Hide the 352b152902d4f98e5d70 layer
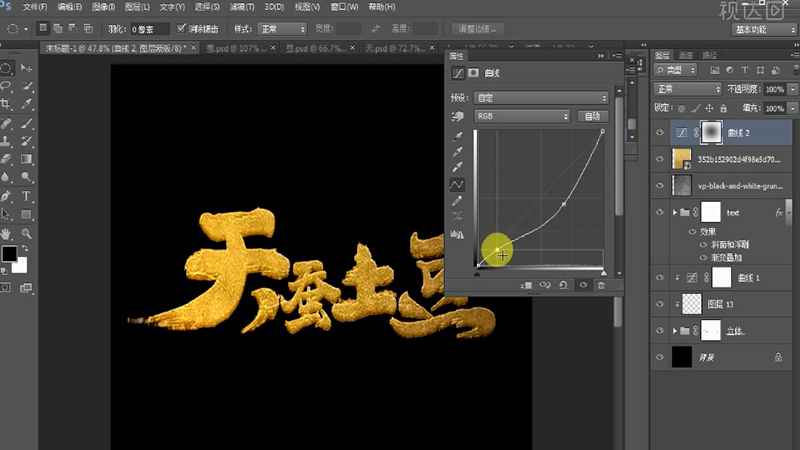 pyautogui.click(x=660, y=159)
